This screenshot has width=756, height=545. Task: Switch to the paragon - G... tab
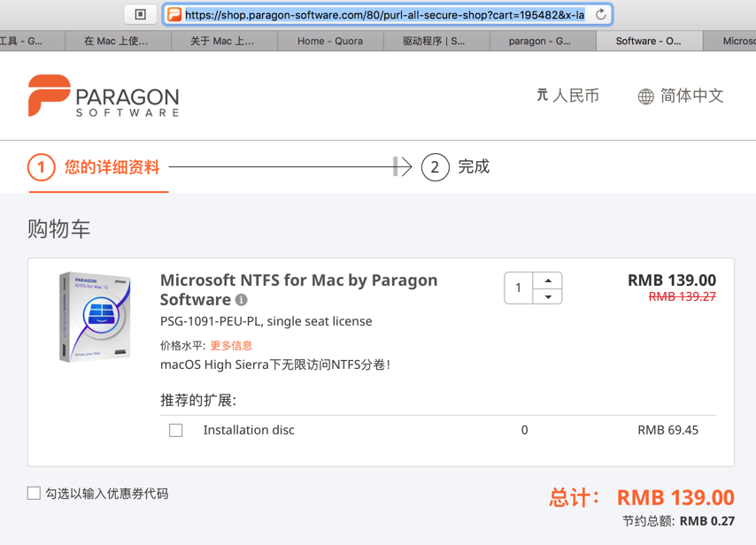(x=543, y=41)
